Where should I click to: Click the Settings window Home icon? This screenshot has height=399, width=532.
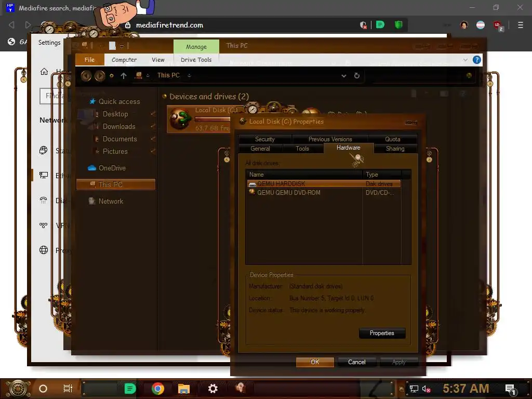coord(44,72)
